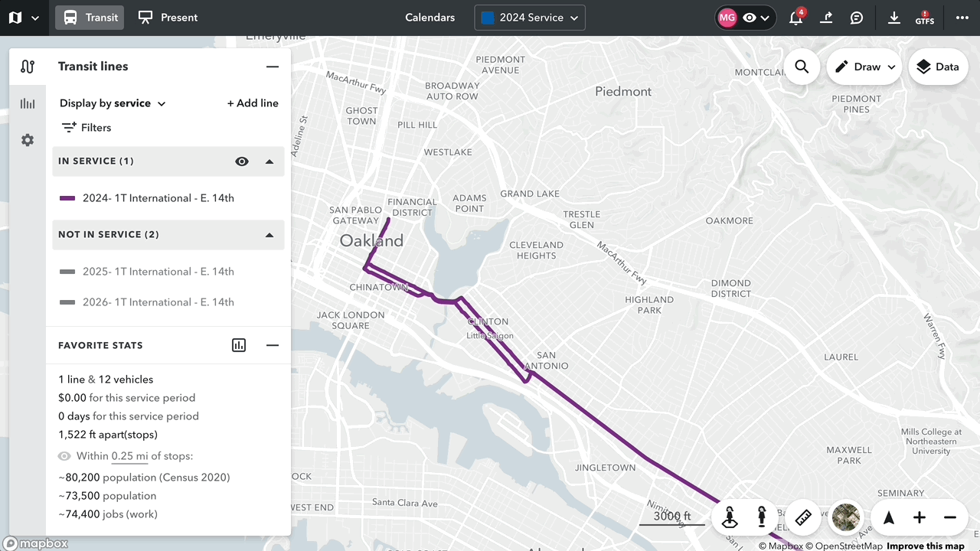The height and width of the screenshot is (551, 980).
Task: Open the map search magnifier
Action: (x=802, y=67)
